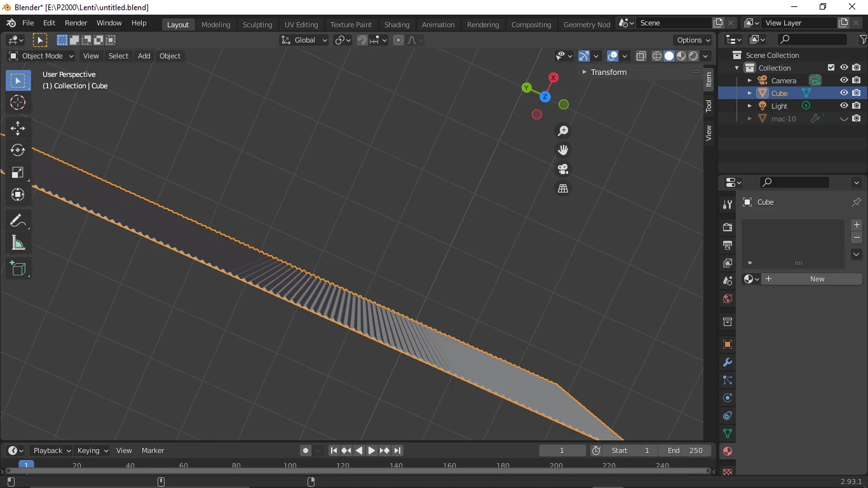Image resolution: width=868 pixels, height=488 pixels.
Task: Choose the Select Box tool
Action: 18,81
